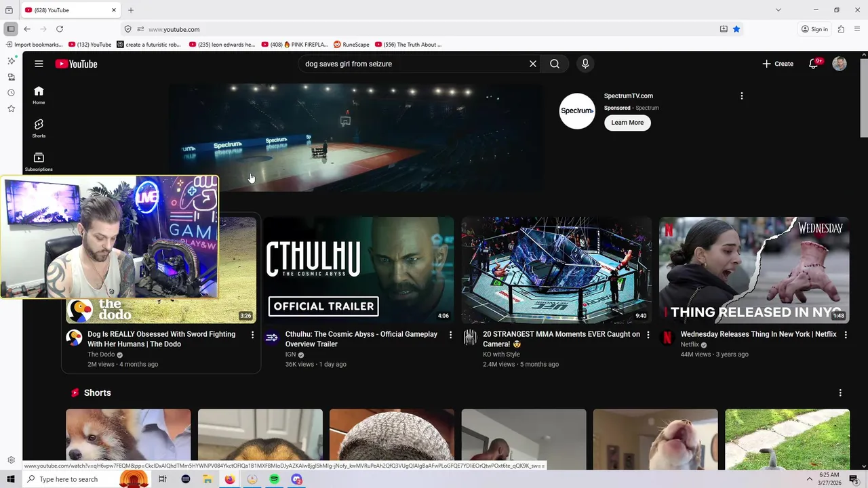Show hidden system tray icons
This screenshot has width=868, height=488.
tap(809, 479)
